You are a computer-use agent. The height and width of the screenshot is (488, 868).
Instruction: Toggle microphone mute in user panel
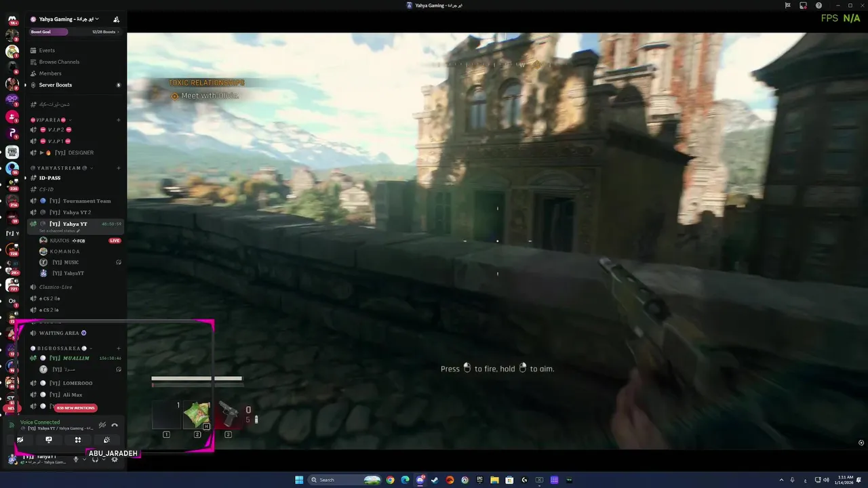pos(76,460)
